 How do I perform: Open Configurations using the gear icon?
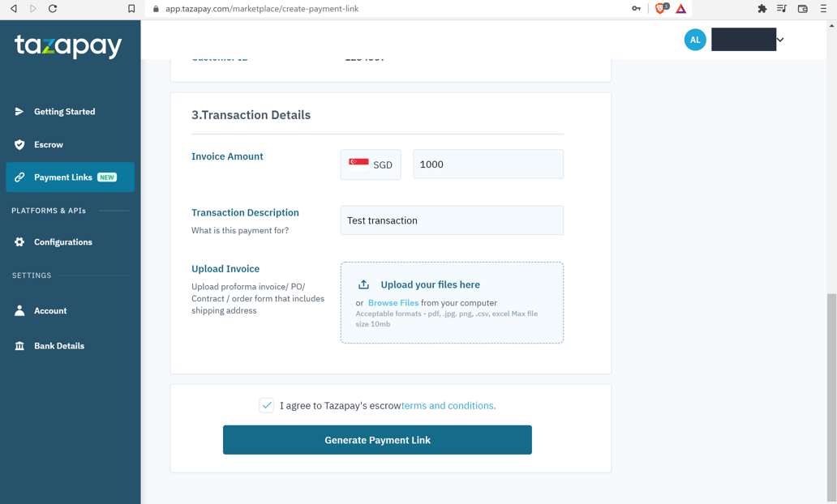point(20,241)
